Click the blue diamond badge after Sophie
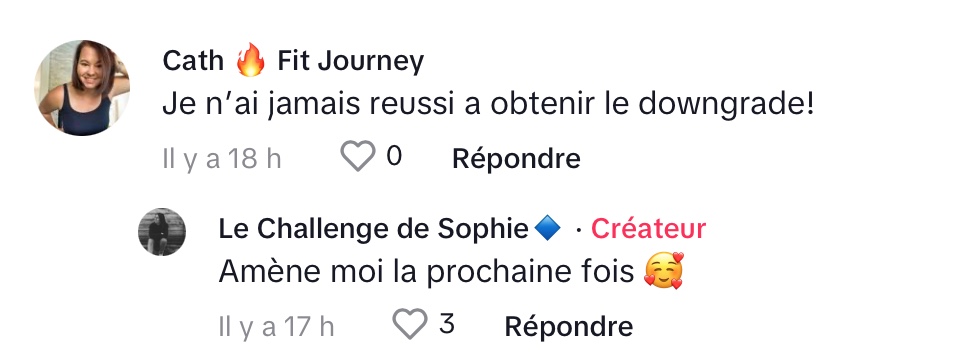This screenshot has height=362, width=954. tap(547, 229)
